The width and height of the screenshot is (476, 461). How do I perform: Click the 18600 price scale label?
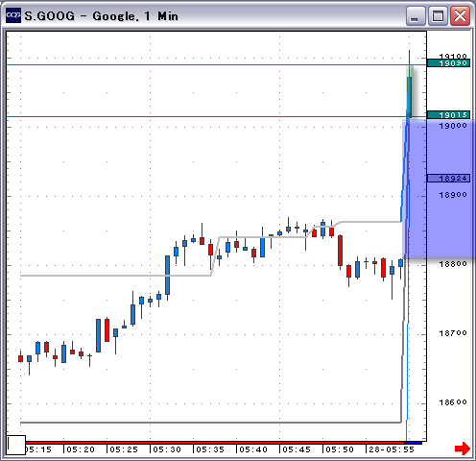click(x=453, y=402)
